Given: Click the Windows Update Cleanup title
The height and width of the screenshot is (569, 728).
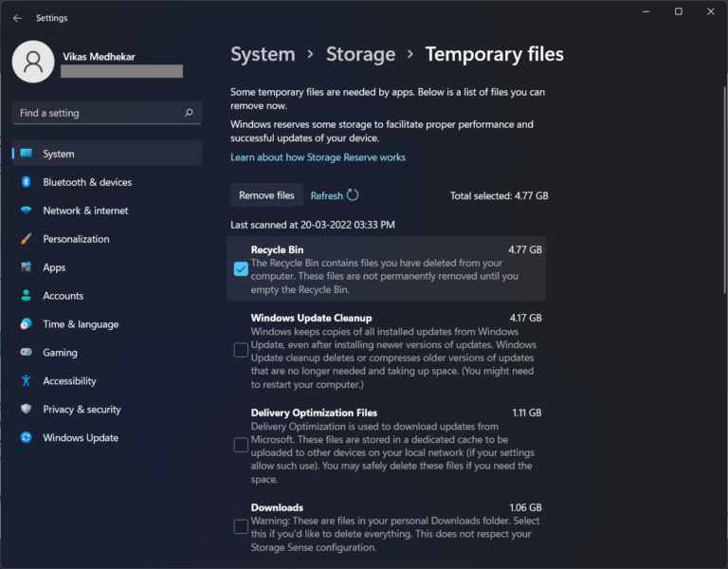Looking at the screenshot, I should (312, 319).
